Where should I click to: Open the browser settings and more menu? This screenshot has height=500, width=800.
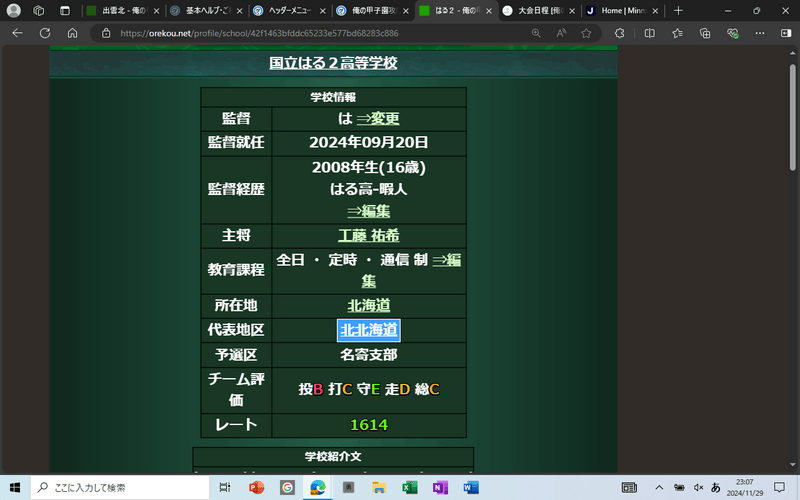coord(761,32)
